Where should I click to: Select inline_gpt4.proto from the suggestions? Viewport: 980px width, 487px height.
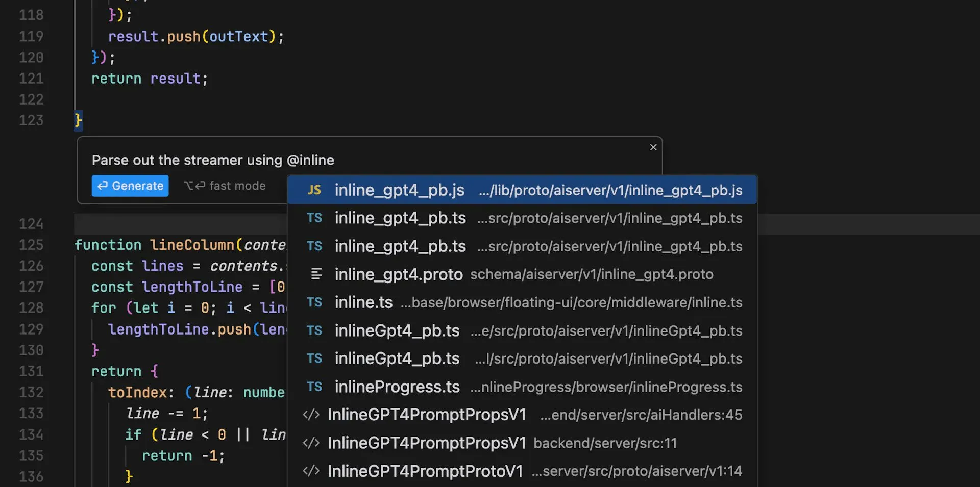(522, 274)
